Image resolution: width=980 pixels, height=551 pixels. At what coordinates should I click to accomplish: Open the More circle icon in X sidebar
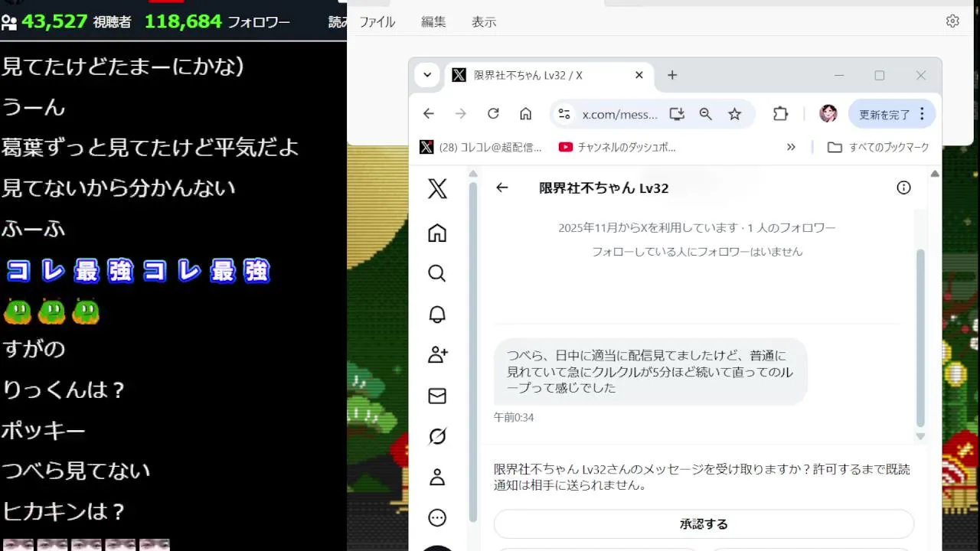(x=437, y=518)
